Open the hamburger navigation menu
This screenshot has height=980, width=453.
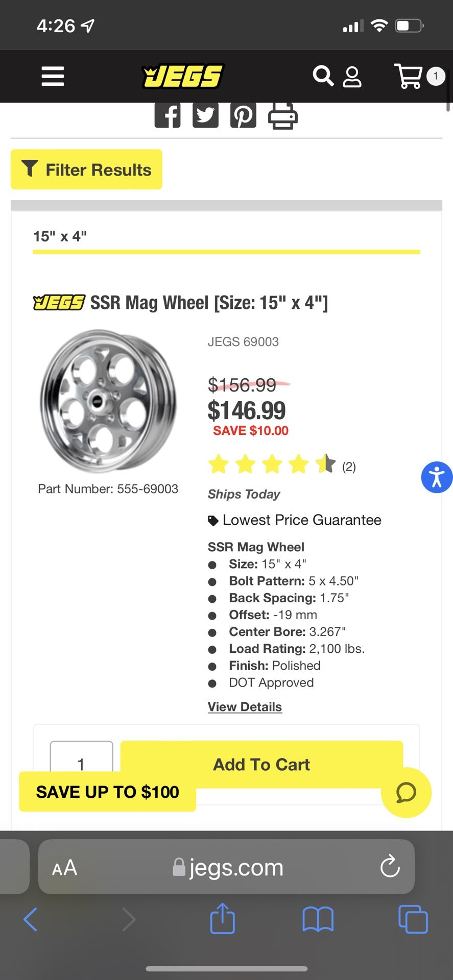[x=53, y=77]
